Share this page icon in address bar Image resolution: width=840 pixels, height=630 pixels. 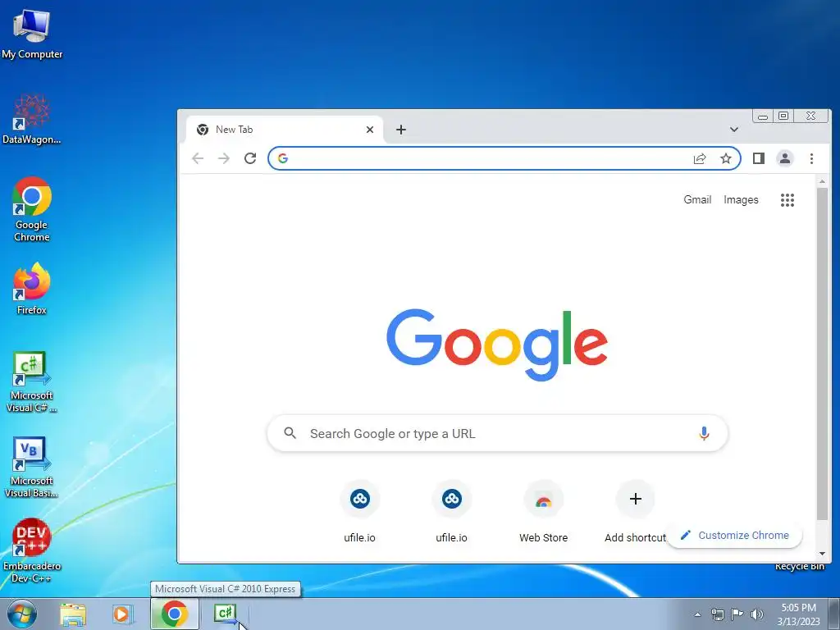click(700, 158)
